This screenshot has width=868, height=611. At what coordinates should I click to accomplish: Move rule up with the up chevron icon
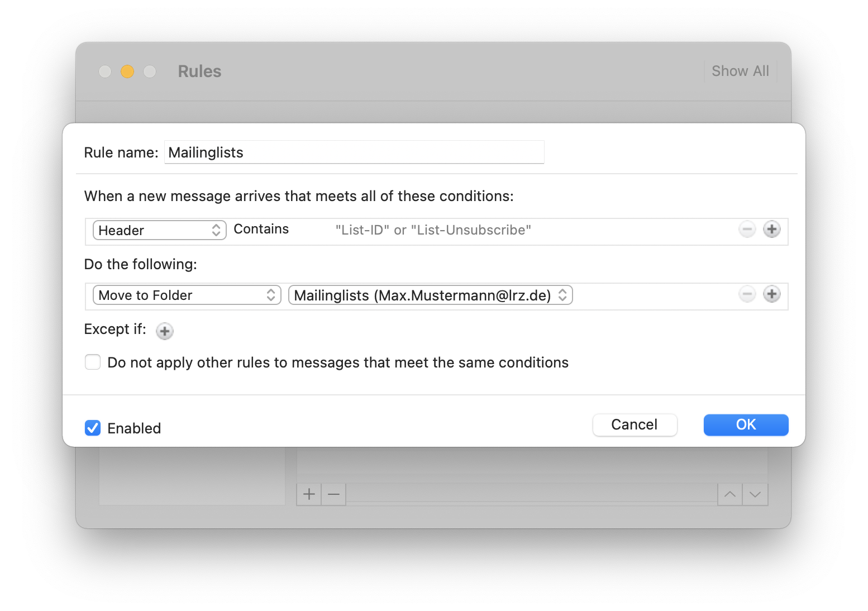coord(729,494)
